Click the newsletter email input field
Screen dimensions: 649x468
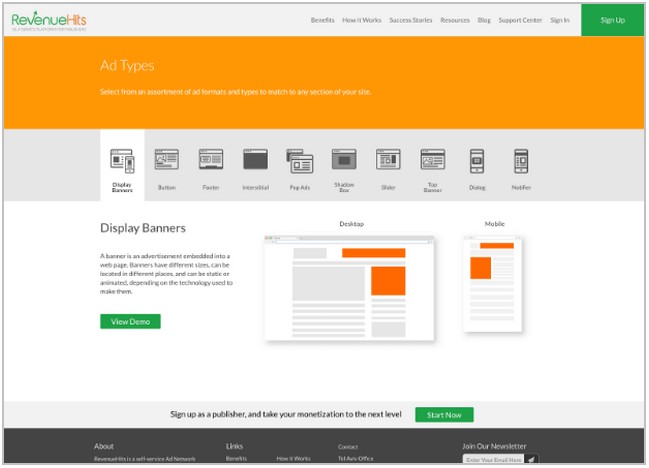tap(493, 459)
